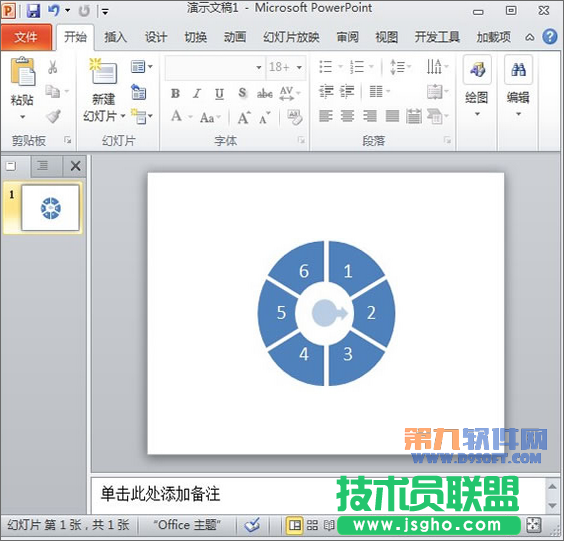
Task: Select the Format Painter brush
Action: coord(53,116)
